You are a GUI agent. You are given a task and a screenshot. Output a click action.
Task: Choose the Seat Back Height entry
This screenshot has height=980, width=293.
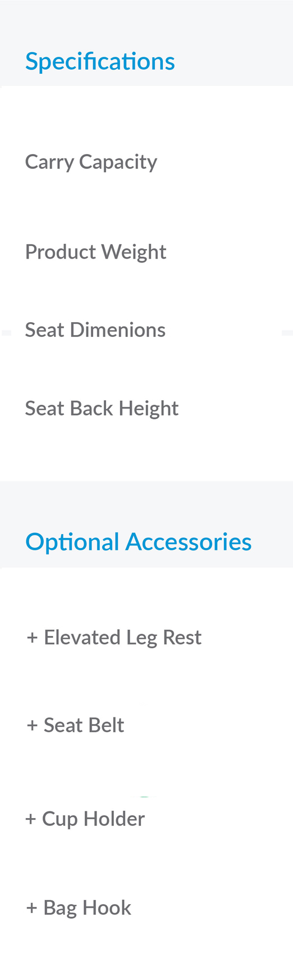click(102, 409)
